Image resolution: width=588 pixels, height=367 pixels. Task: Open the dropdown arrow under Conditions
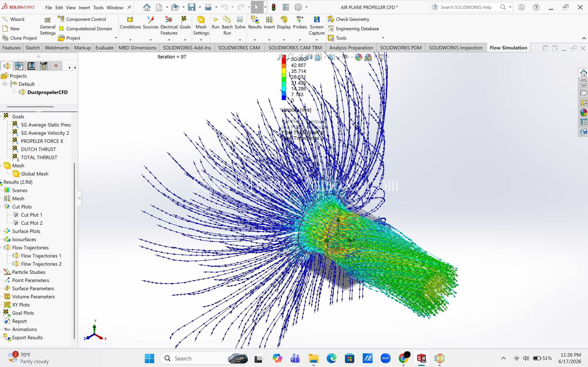coord(130,40)
